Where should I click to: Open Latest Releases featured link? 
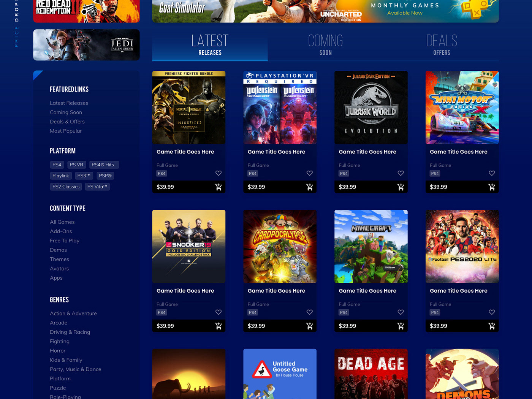[x=69, y=103]
